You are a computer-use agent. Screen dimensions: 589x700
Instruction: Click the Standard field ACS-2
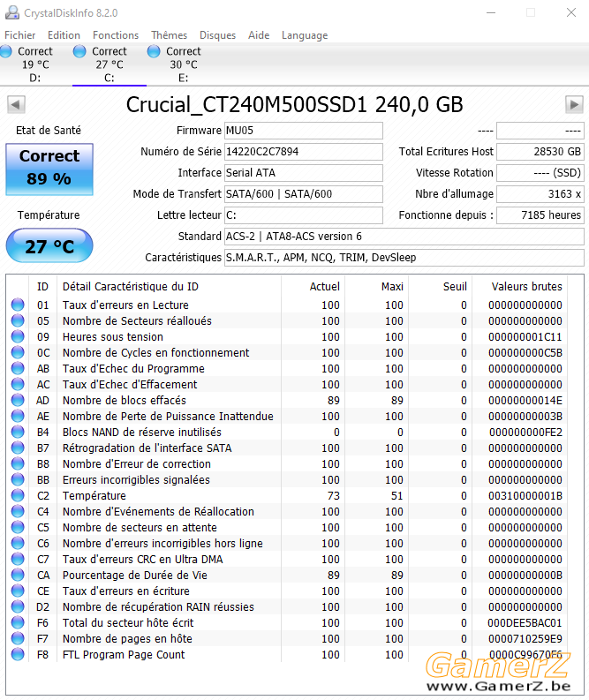404,237
